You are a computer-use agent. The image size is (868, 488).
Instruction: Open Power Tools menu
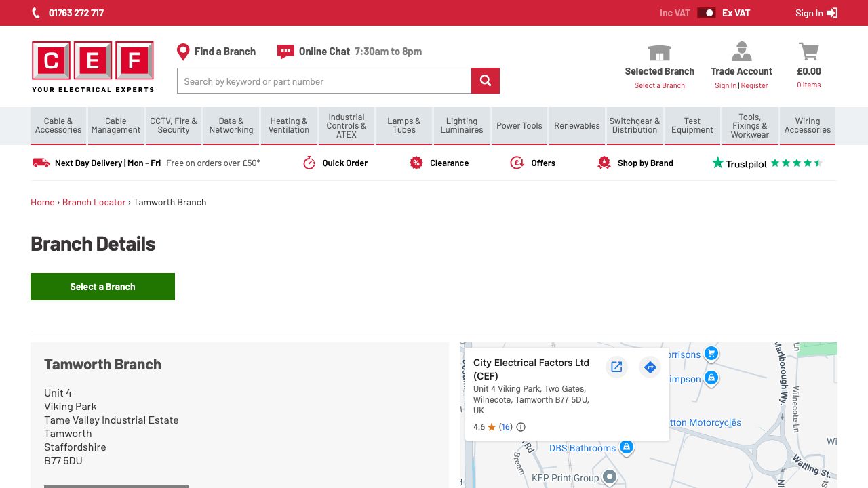pyautogui.click(x=519, y=125)
